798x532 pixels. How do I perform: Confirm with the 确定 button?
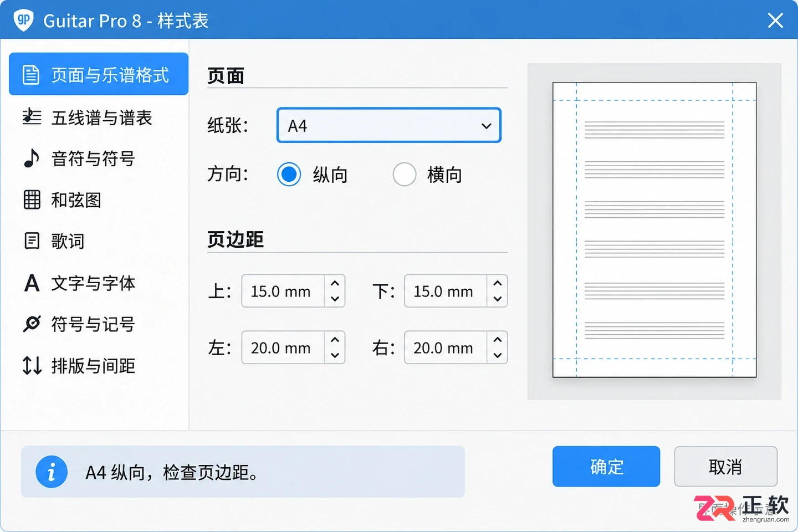606,467
